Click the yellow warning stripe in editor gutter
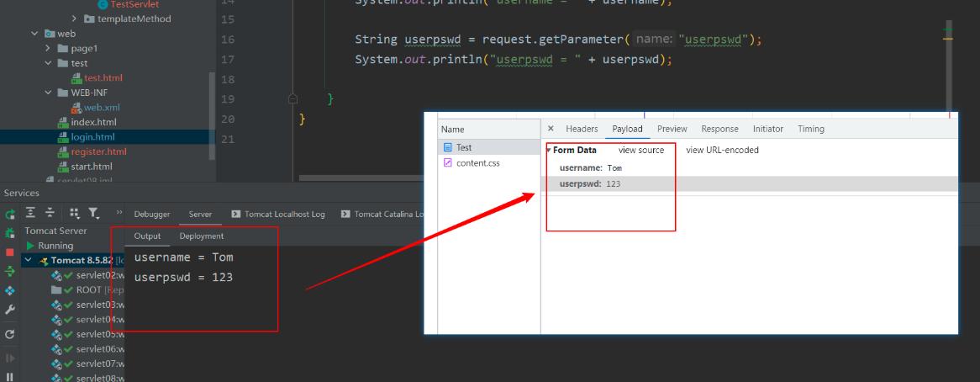Screen dimensions: 980x382 tap(947, 39)
